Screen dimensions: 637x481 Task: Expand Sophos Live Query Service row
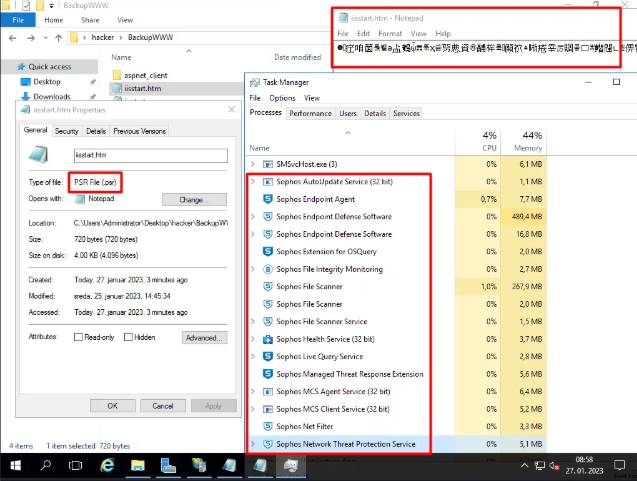coord(253,356)
